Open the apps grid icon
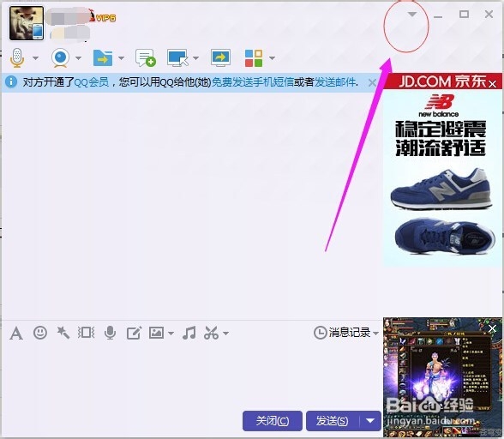Image resolution: width=504 pixels, height=439 pixels. (x=254, y=58)
